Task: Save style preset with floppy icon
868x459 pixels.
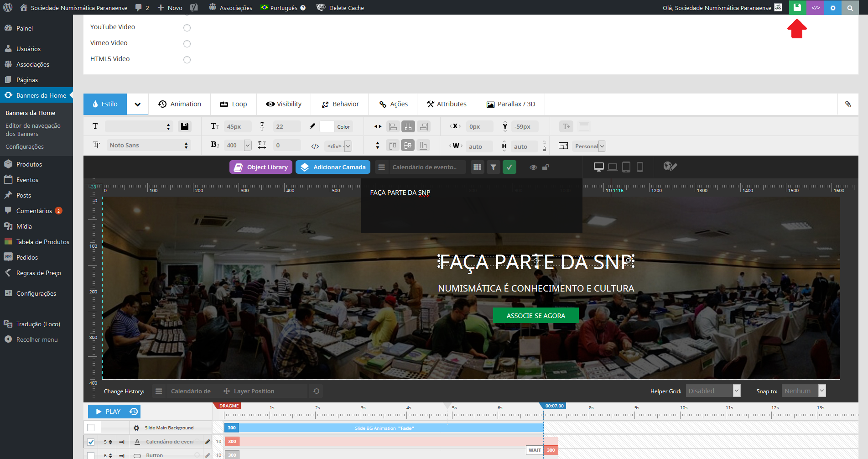Action: click(185, 126)
